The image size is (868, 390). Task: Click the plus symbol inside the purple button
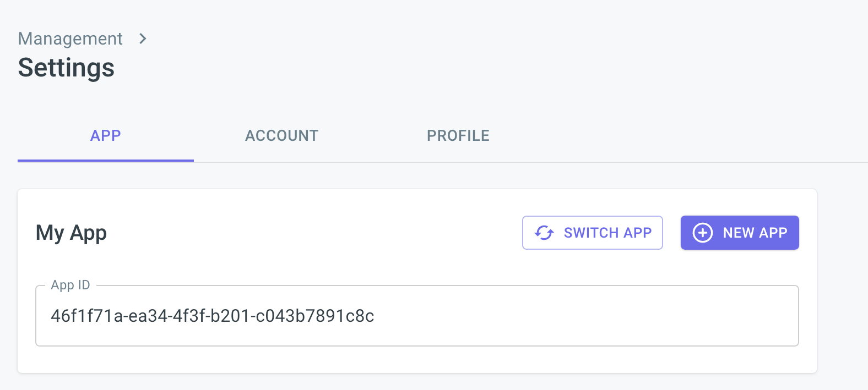(x=702, y=232)
